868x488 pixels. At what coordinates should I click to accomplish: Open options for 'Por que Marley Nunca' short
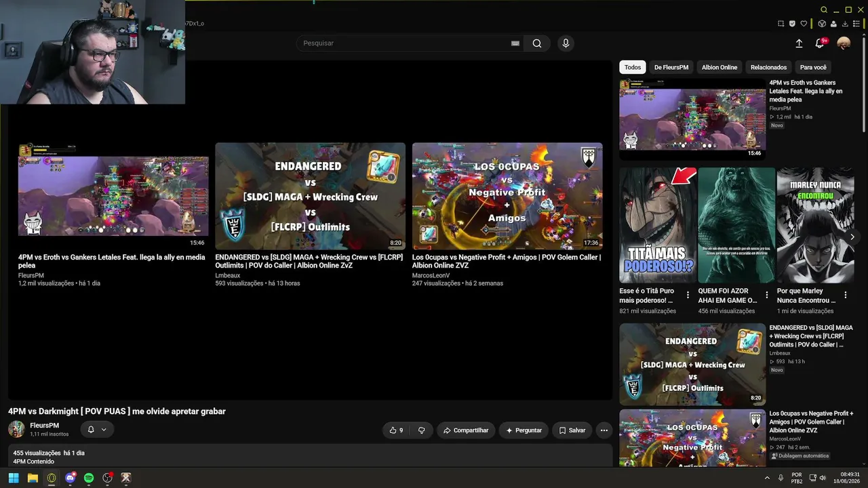[845, 296]
